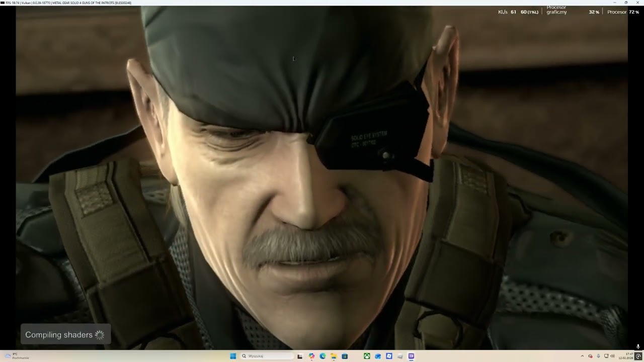
Task: Open Microsoft Edge from the taskbar
Action: point(323,356)
